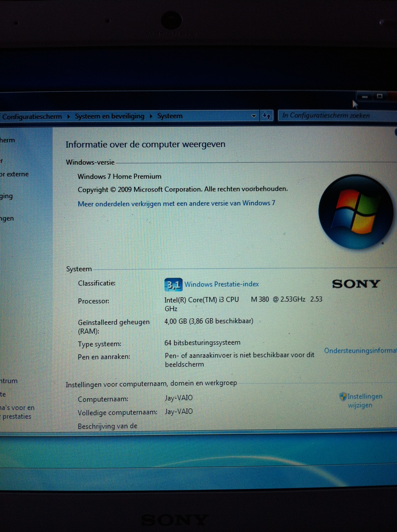Click the Pen en aanraken: label
The image size is (397, 532).
104,357
